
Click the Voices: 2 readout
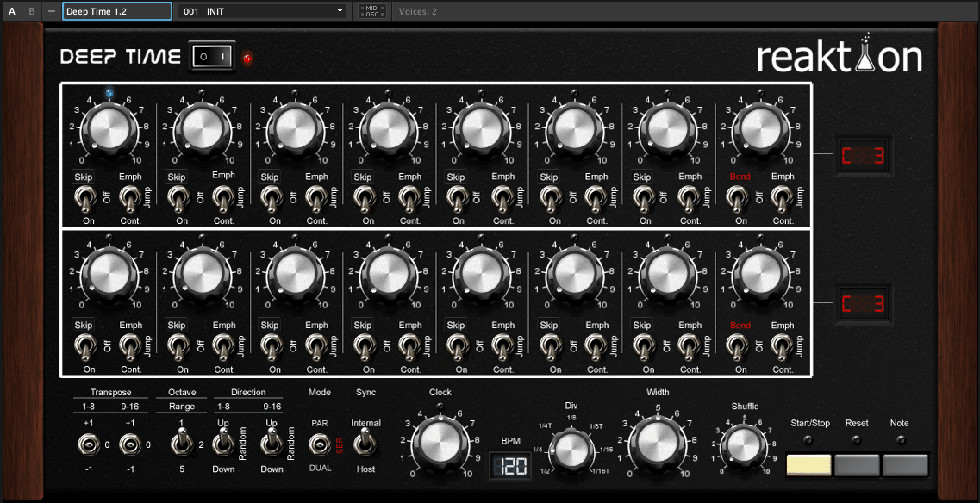coord(417,11)
